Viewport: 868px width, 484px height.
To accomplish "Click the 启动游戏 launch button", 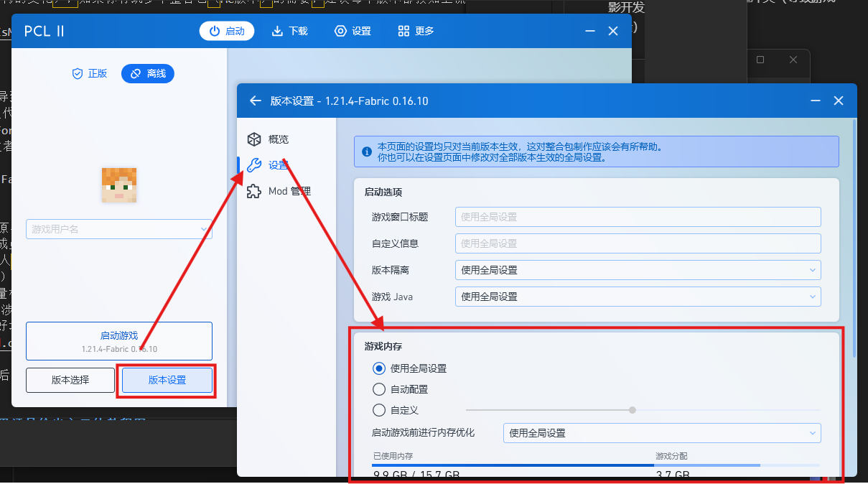I will coord(118,341).
